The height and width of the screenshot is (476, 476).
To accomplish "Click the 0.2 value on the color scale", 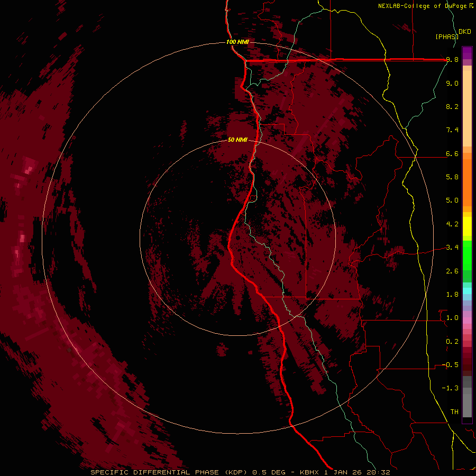I will pos(452,342).
